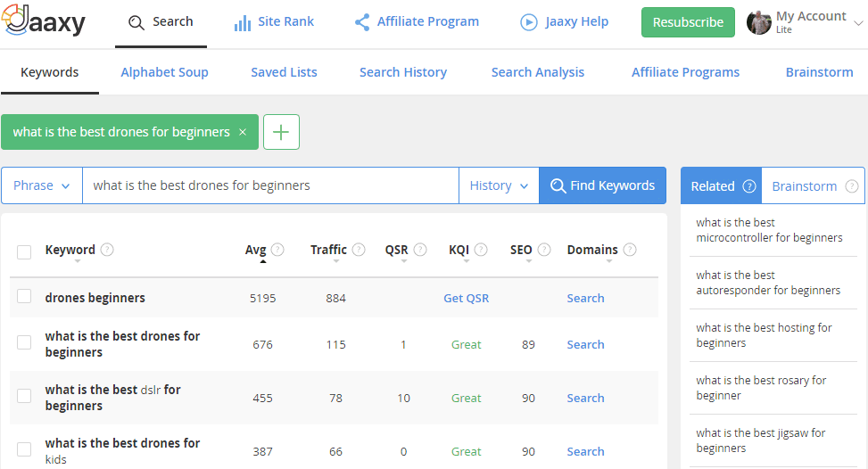Add a new search tab with plus
The width and height of the screenshot is (868, 469).
click(281, 132)
